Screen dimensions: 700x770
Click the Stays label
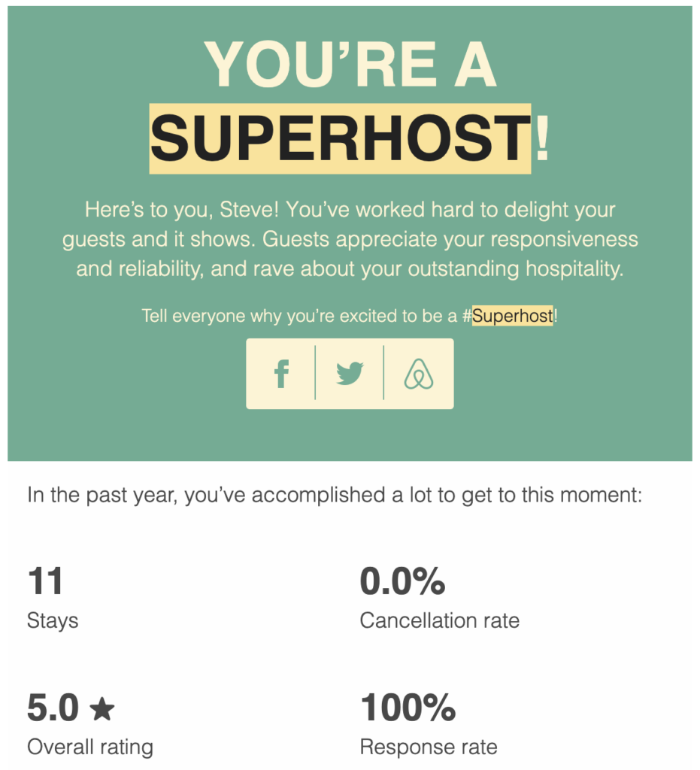coord(53,621)
